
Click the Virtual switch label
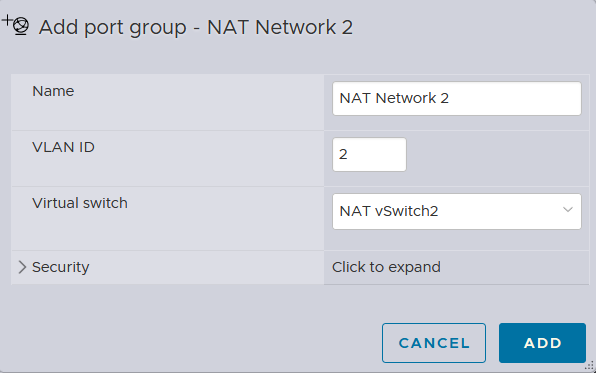[80, 203]
